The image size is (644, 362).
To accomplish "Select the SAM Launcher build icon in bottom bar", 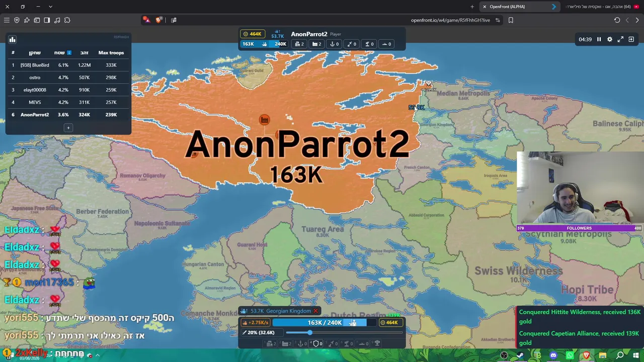I will click(348, 343).
